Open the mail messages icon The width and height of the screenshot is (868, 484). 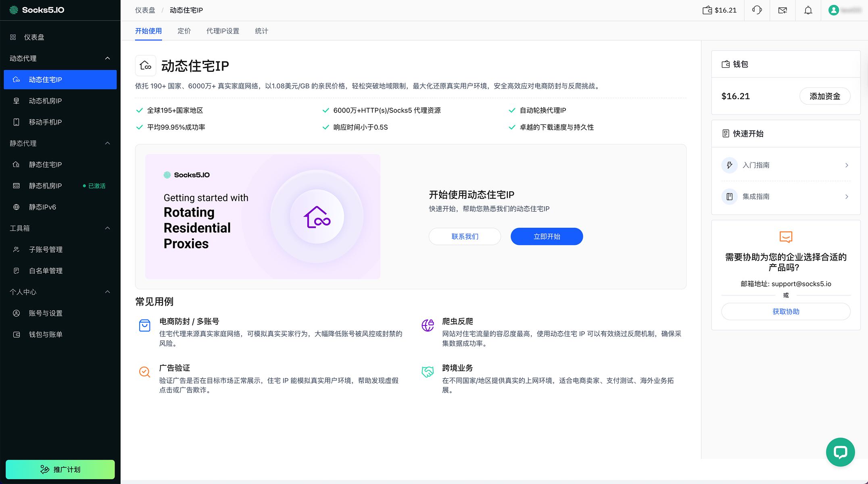point(782,10)
